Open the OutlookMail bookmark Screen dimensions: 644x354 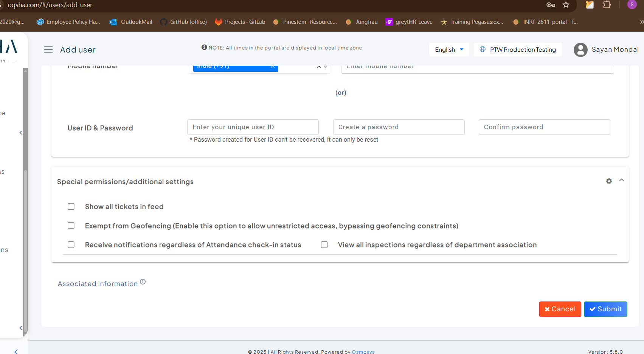coord(131,22)
